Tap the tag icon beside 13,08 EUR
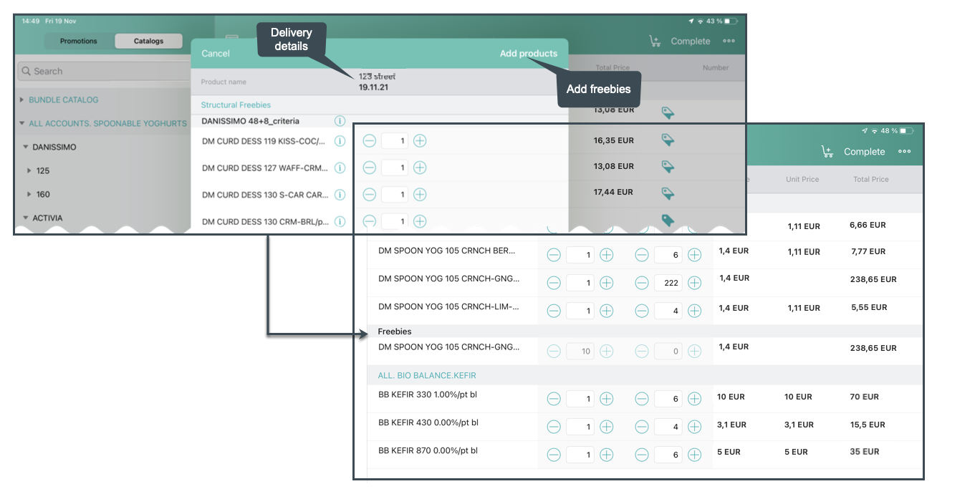The width and height of the screenshot is (980, 494). (668, 166)
